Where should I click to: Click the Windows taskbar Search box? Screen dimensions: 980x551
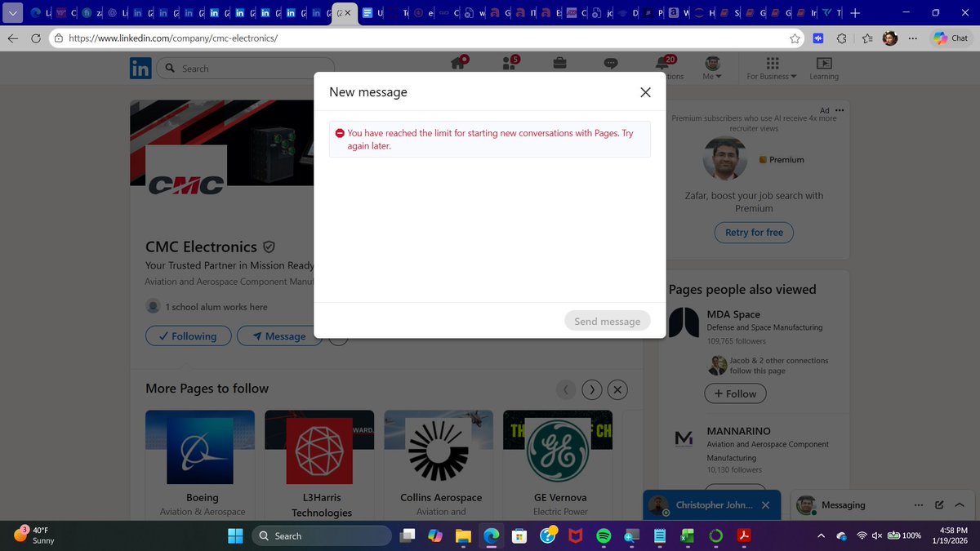pos(321,536)
